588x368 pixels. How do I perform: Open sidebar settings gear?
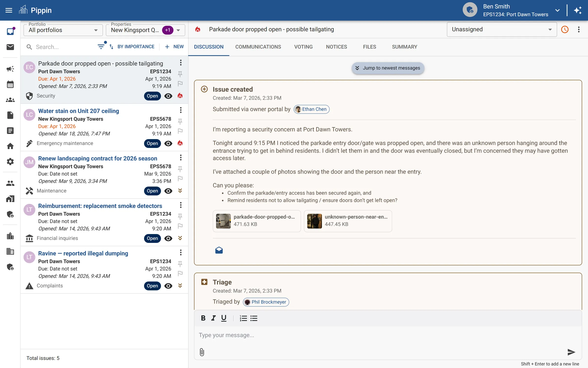point(10,161)
